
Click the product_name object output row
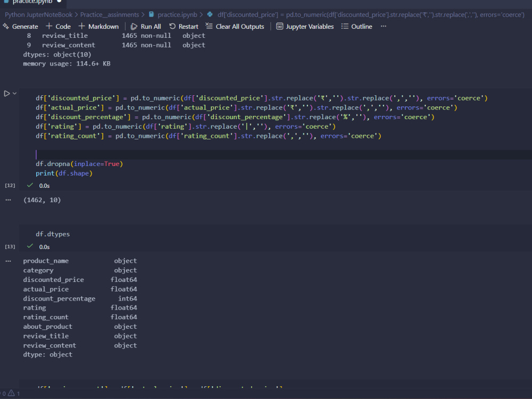pyautogui.click(x=80, y=261)
